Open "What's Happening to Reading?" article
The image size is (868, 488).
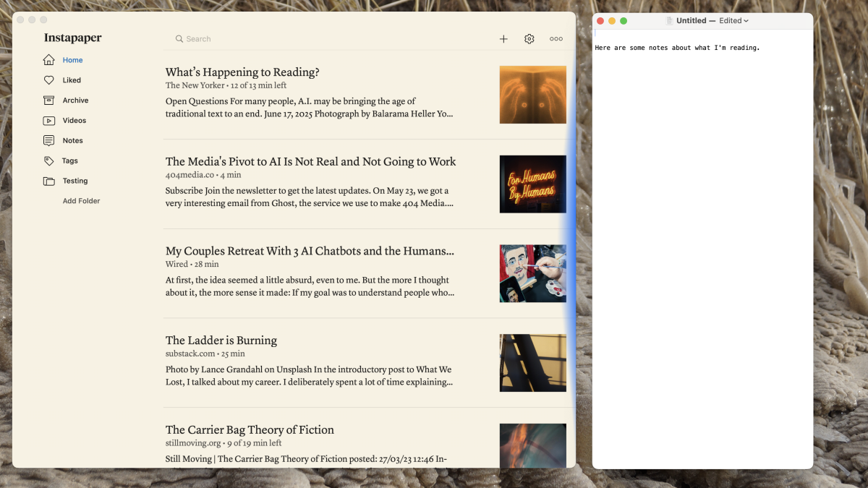click(242, 72)
